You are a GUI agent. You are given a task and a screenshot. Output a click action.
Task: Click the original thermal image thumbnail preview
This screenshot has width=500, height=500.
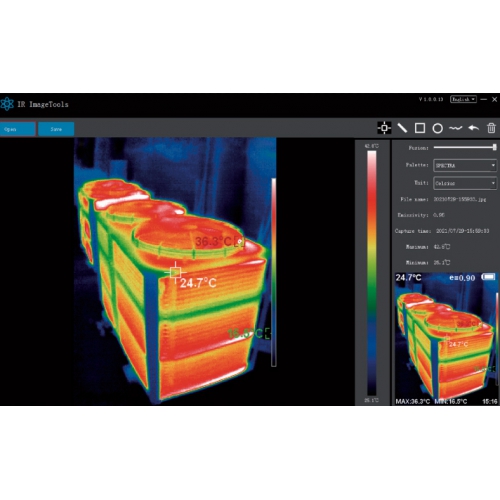(446, 339)
